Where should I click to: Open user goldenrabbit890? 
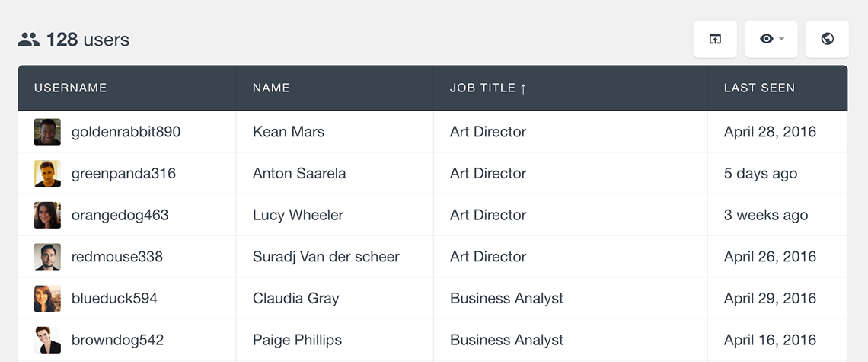(126, 132)
